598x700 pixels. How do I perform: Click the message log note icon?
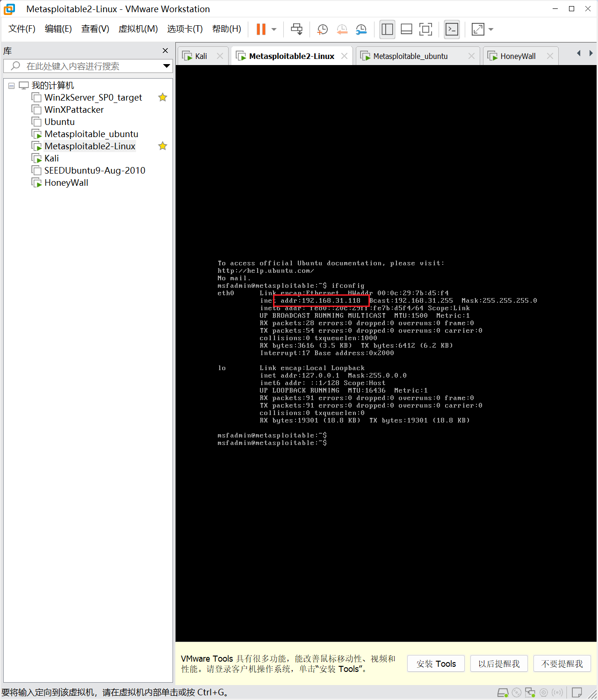577,693
